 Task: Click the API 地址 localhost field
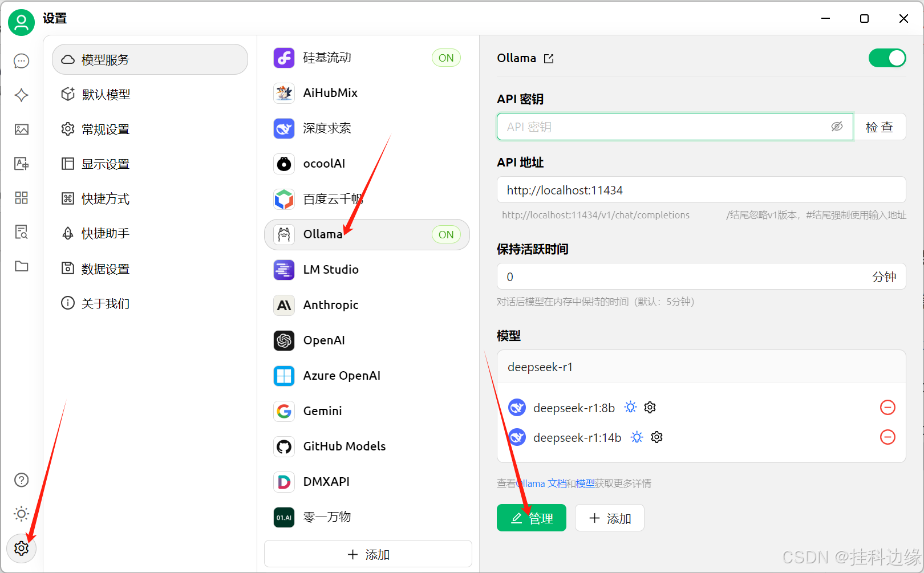pos(701,190)
